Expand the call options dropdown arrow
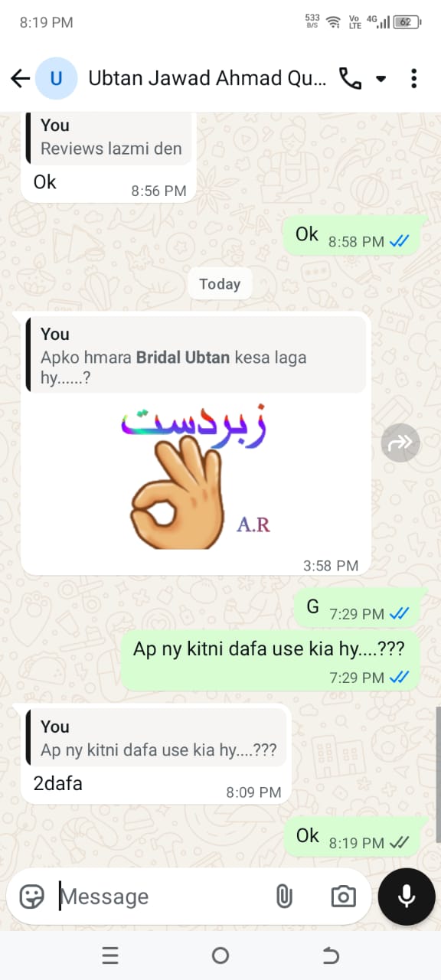 (381, 79)
